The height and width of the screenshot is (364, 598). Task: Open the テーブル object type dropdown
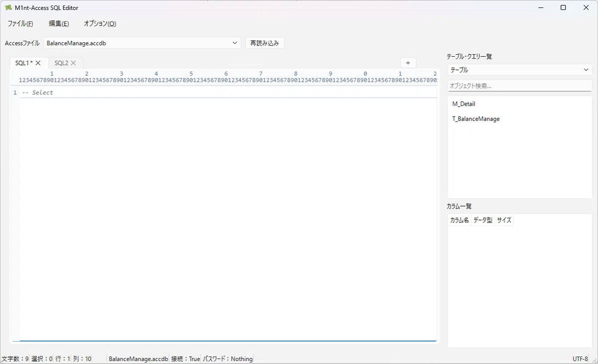[520, 70]
